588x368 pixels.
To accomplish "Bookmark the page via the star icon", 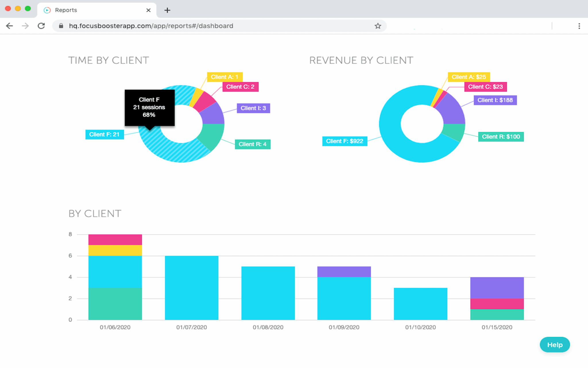I will click(378, 26).
